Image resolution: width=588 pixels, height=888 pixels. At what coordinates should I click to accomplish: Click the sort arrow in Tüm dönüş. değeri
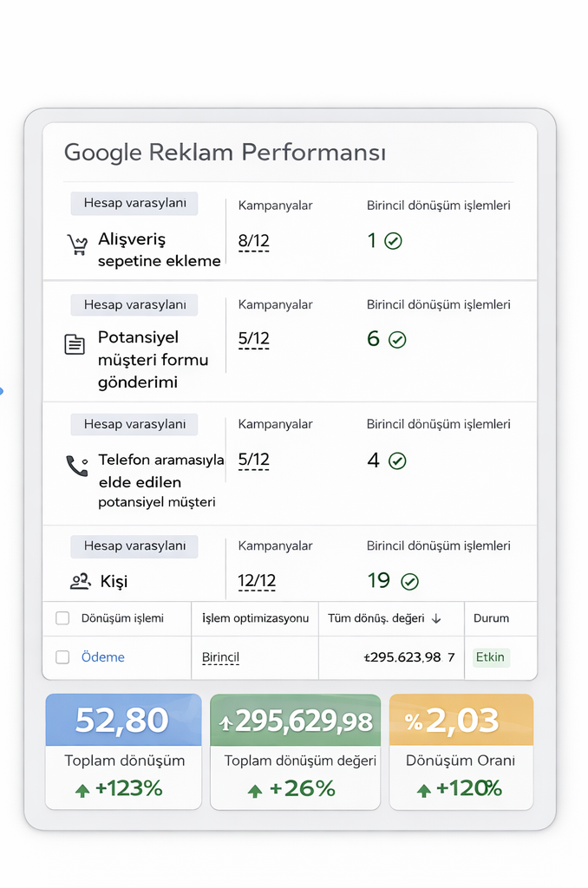436,619
